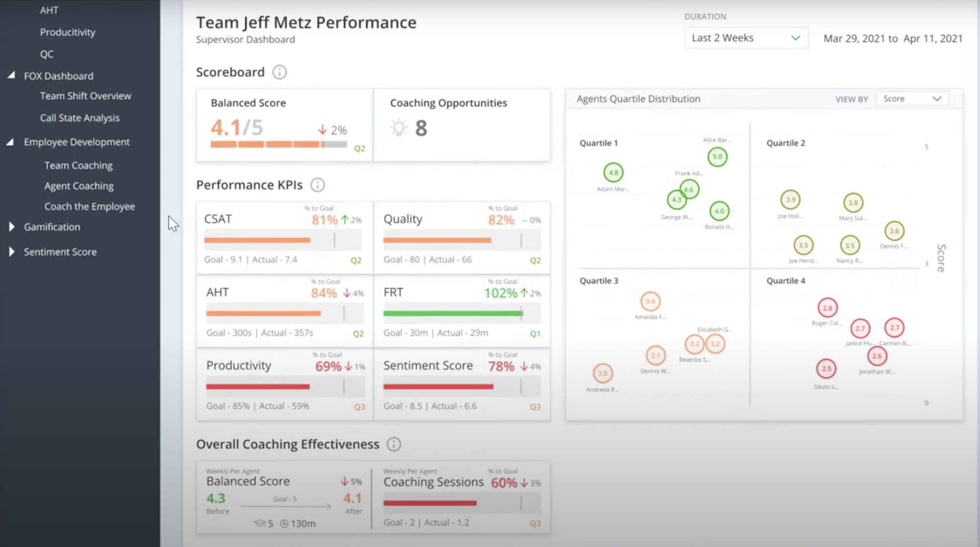Open the View By Score dropdown
The image size is (980, 547).
point(912,99)
